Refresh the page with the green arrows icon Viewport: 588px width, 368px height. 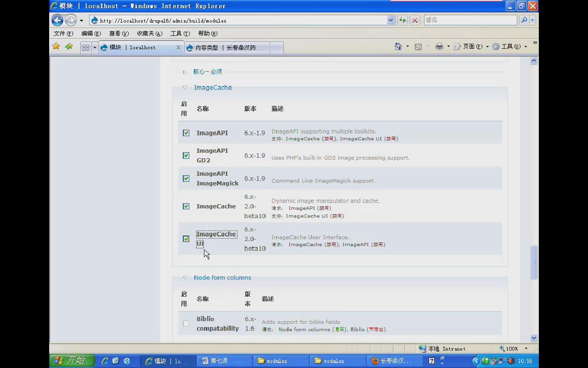tap(402, 20)
